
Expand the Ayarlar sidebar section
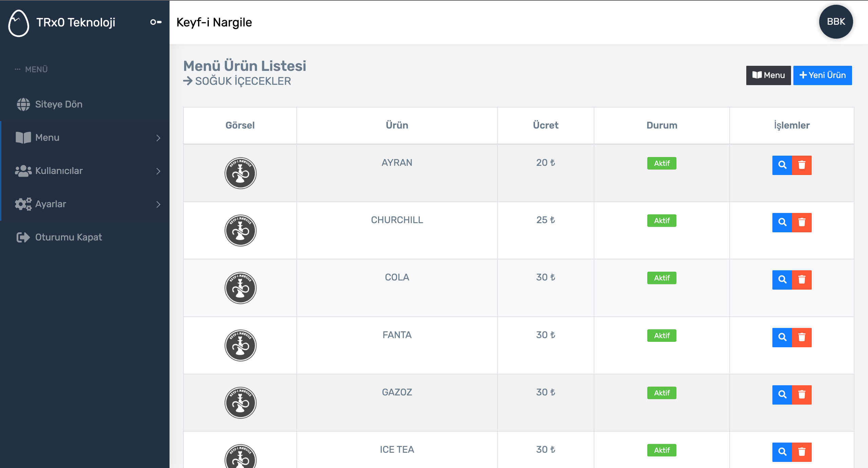(85, 204)
